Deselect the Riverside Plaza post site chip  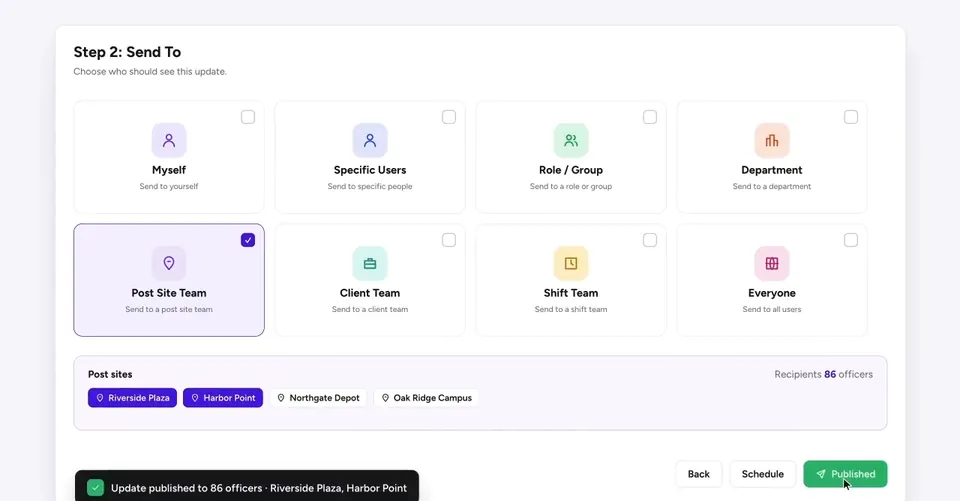(132, 398)
